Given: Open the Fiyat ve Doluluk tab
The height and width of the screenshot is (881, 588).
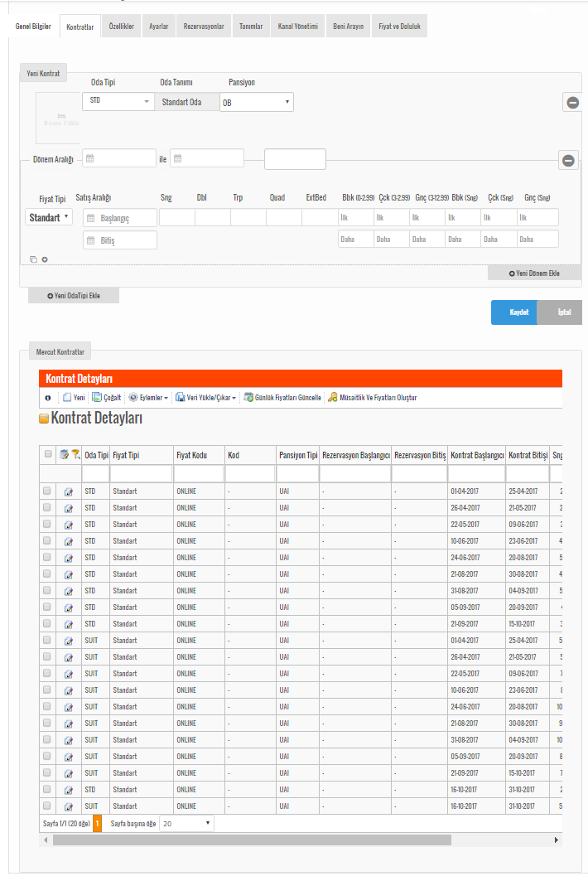Looking at the screenshot, I should (x=399, y=27).
